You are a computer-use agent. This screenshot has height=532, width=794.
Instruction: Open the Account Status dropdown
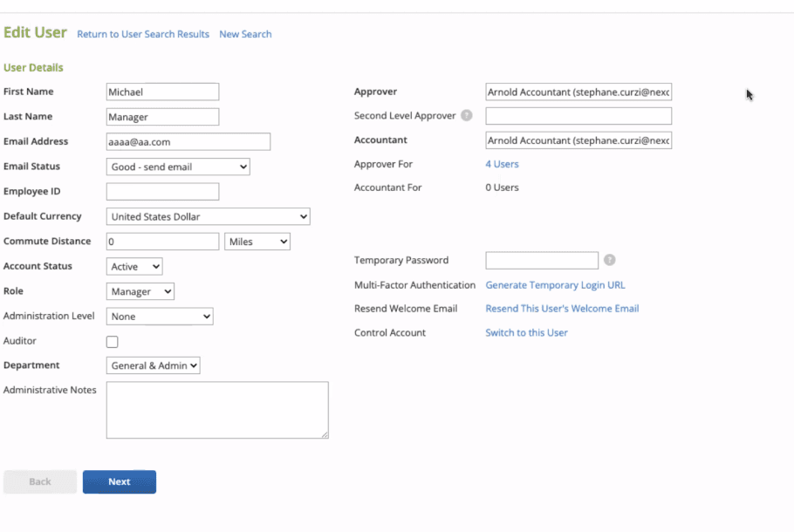pos(134,267)
